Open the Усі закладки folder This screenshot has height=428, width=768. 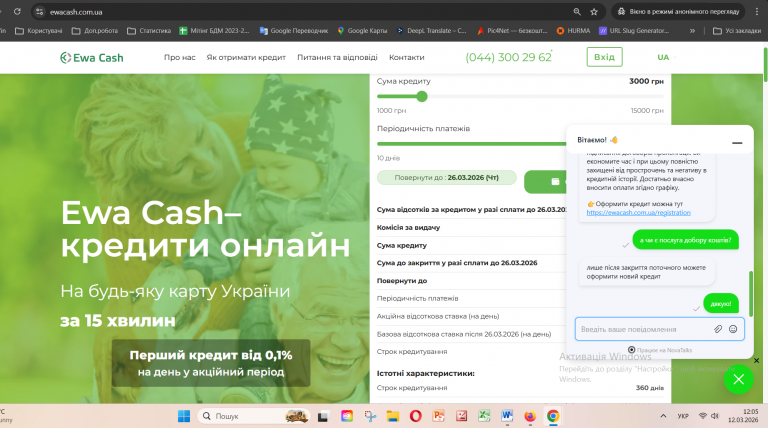click(x=737, y=31)
